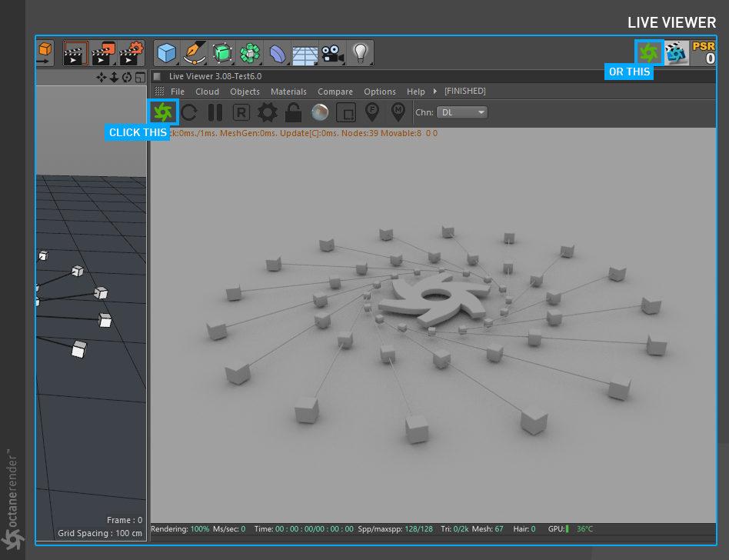Screen dimensions: 729x560
Task: Open Octane settings gear icon
Action: (x=267, y=112)
